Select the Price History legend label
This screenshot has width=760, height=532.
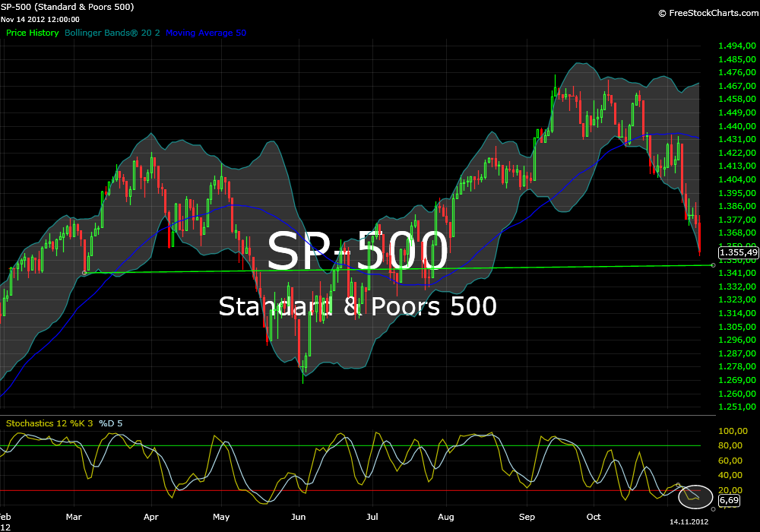coord(32,33)
